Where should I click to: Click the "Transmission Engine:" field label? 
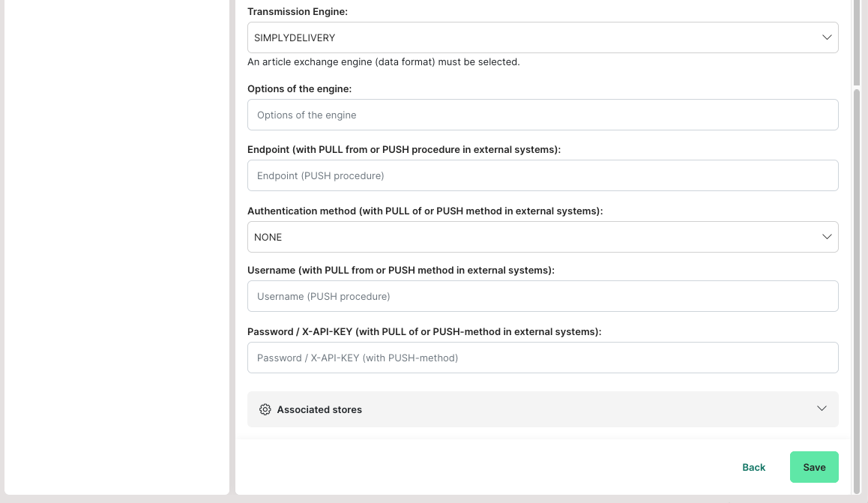(298, 12)
